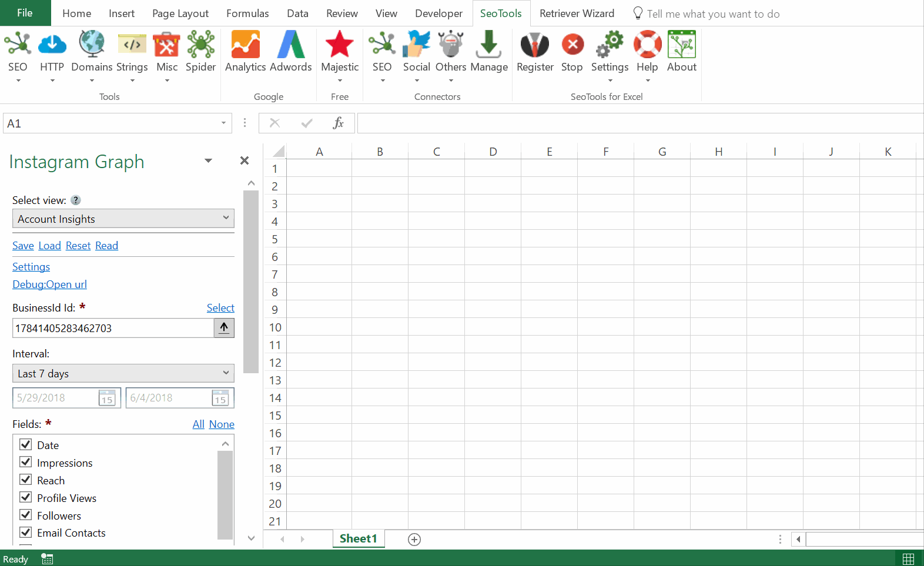The image size is (924, 566).
Task: Click the macro recording status bar icon
Action: [48, 559]
